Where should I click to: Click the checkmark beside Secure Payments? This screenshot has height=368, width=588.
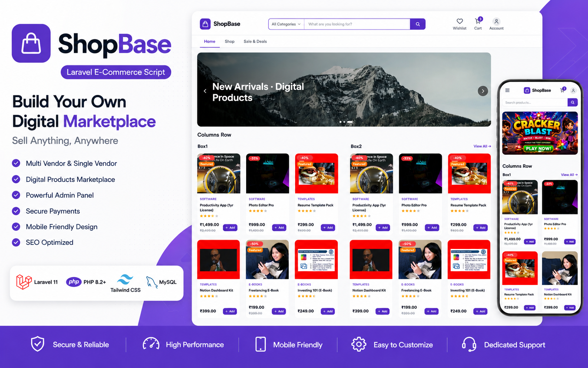(x=16, y=211)
